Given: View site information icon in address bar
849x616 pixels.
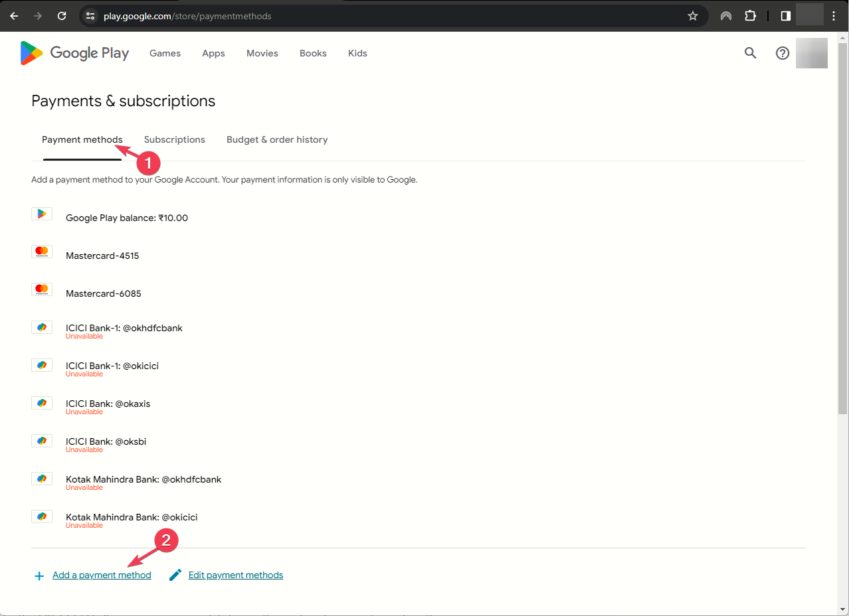Looking at the screenshot, I should [91, 16].
